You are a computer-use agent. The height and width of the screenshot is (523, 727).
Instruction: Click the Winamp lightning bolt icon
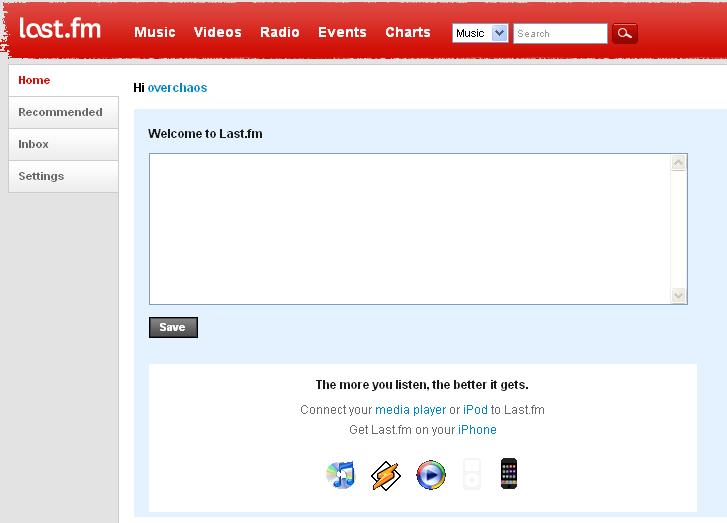pos(385,475)
